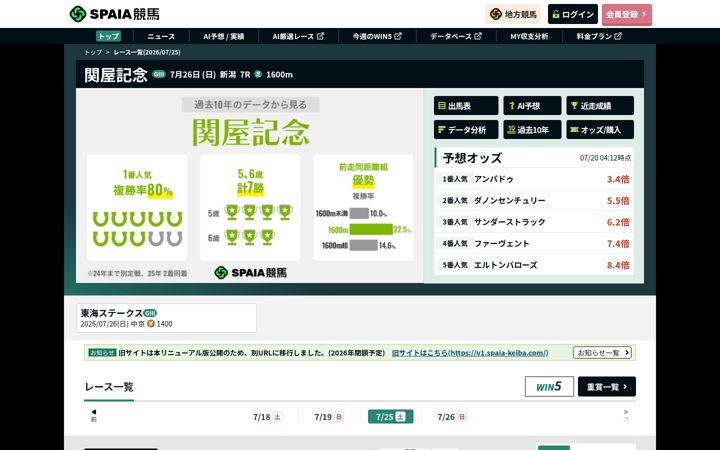The height and width of the screenshot is (450, 720).
Task: Open the 重賞一覧 button
Action: [x=607, y=387]
